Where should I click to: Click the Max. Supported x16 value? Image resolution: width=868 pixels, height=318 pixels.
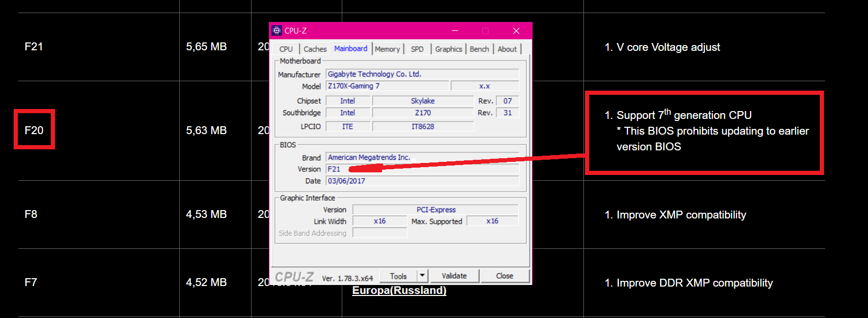click(x=492, y=221)
